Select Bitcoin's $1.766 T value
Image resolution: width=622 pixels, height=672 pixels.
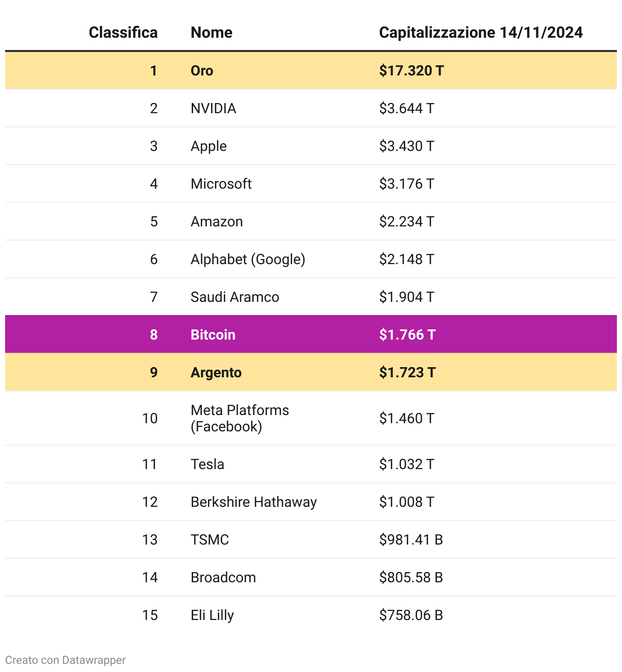[407, 334]
